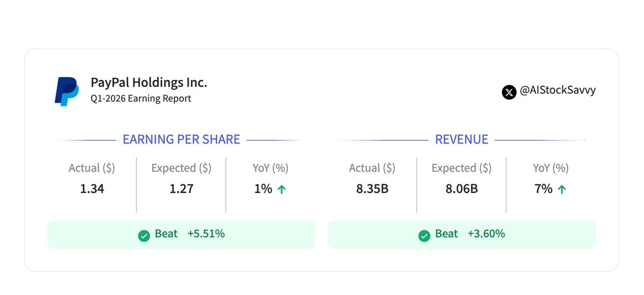Click the Revenue Beat +3.60% banner
This screenshot has width=644, height=295.
[x=462, y=234]
